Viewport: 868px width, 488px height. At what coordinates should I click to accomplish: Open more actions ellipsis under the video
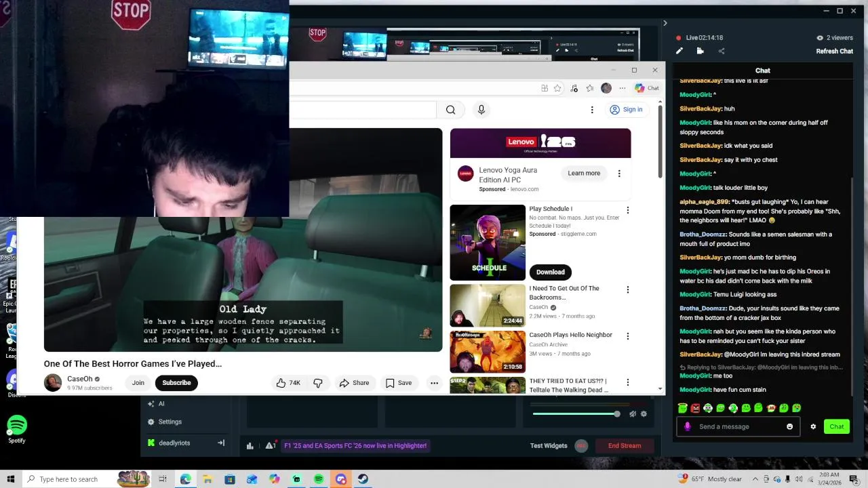point(434,383)
